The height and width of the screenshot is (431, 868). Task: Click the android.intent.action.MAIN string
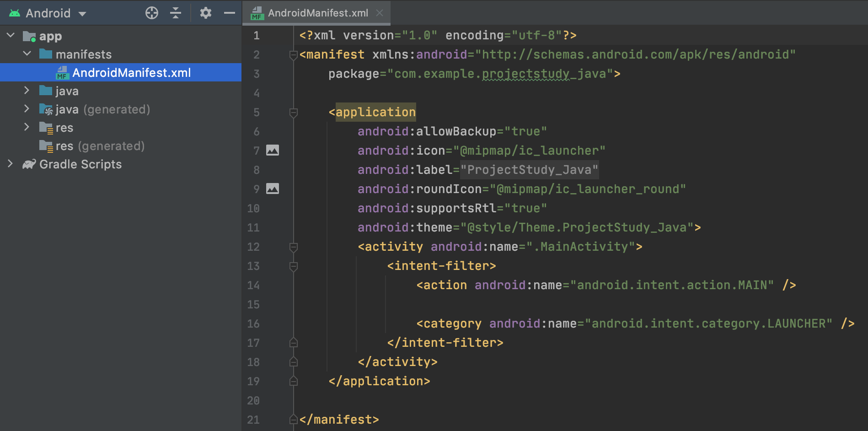[672, 285]
